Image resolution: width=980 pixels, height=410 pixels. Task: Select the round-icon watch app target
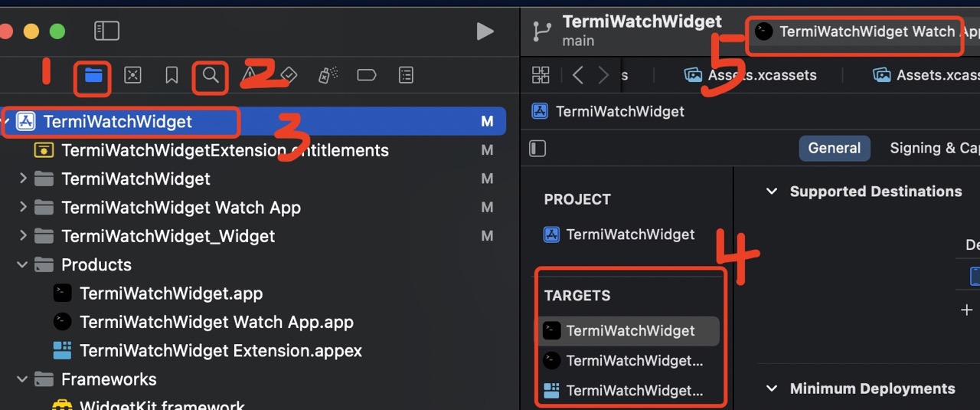pyautogui.click(x=629, y=360)
